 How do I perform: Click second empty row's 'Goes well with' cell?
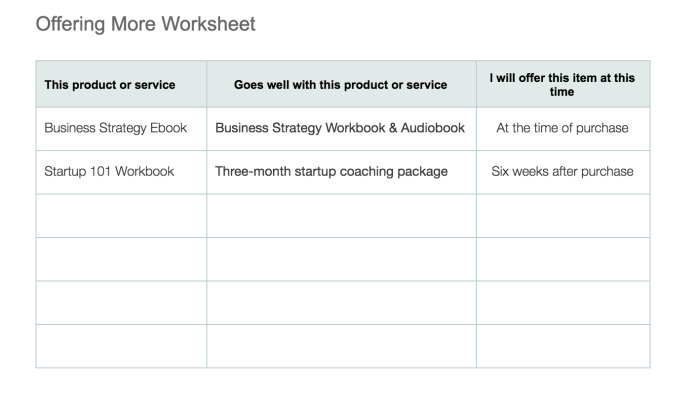click(x=342, y=259)
